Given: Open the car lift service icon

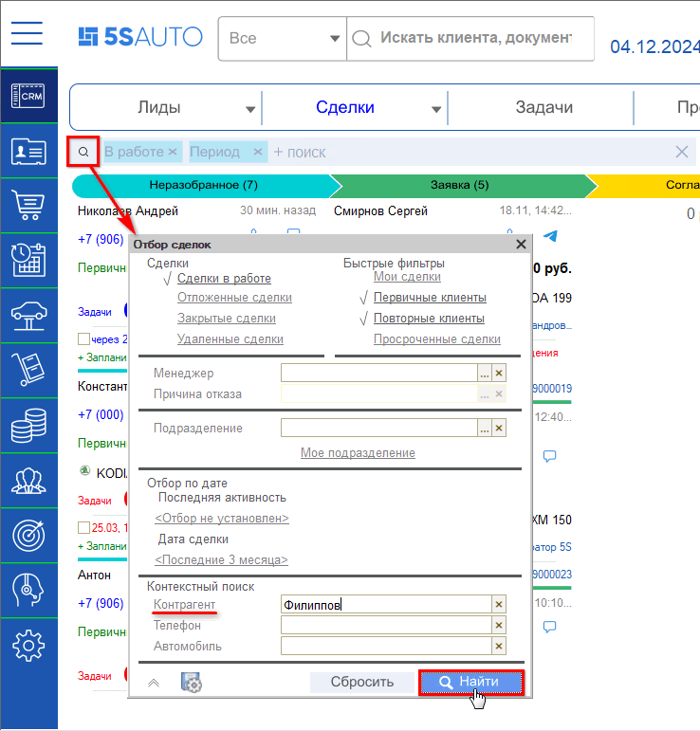Looking at the screenshot, I should (28, 316).
